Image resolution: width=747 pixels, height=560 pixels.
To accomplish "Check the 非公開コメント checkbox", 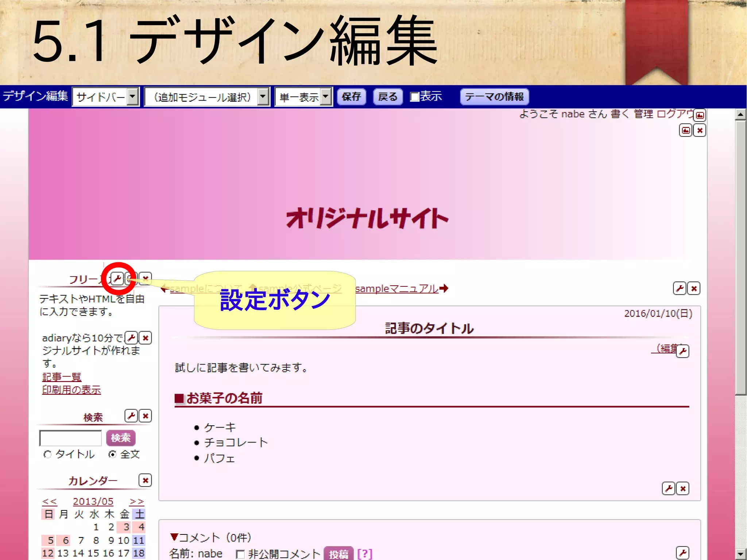I will click(240, 554).
